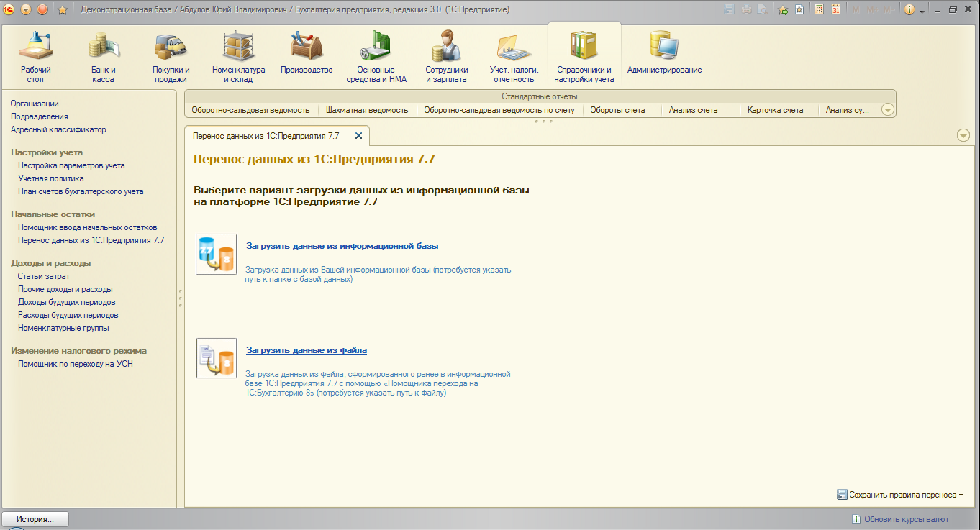Viewport: 980px width, 530px height.
Task: Go to Покупки и продажи section
Action: tap(171, 57)
